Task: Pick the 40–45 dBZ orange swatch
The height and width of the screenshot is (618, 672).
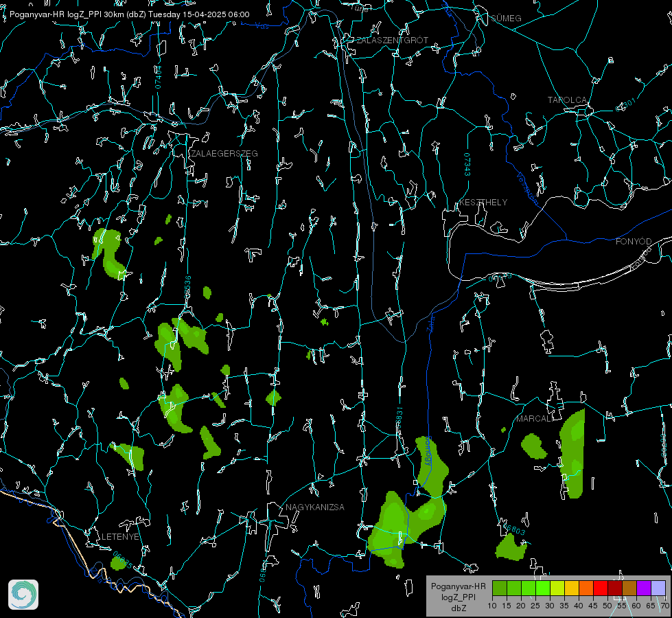Action: (586, 588)
